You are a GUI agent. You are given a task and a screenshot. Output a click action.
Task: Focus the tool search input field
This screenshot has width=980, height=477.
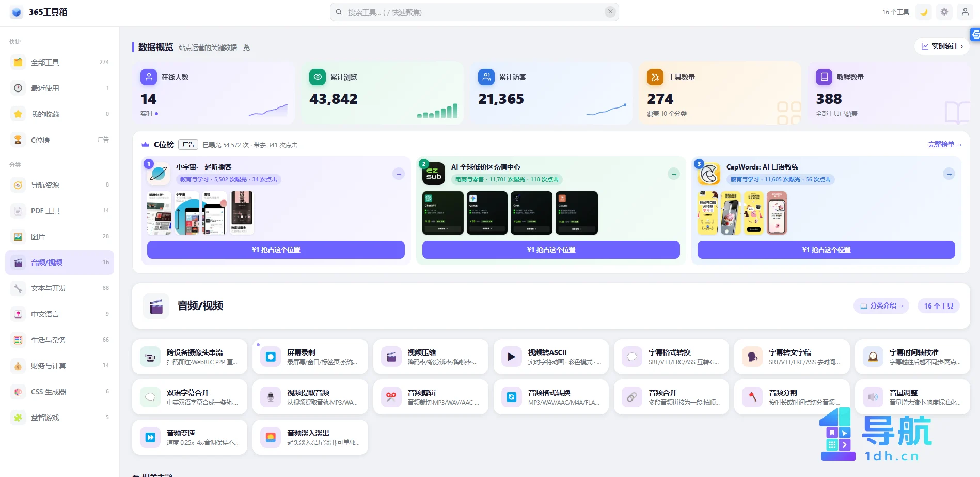(x=474, y=12)
